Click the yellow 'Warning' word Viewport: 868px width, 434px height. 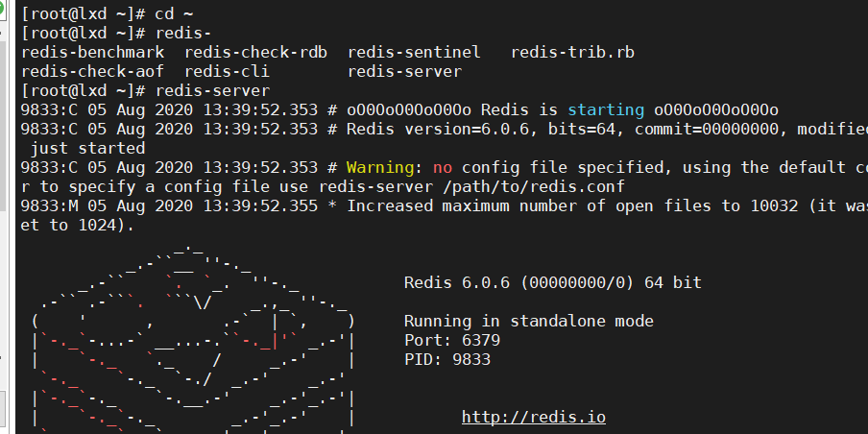point(380,168)
